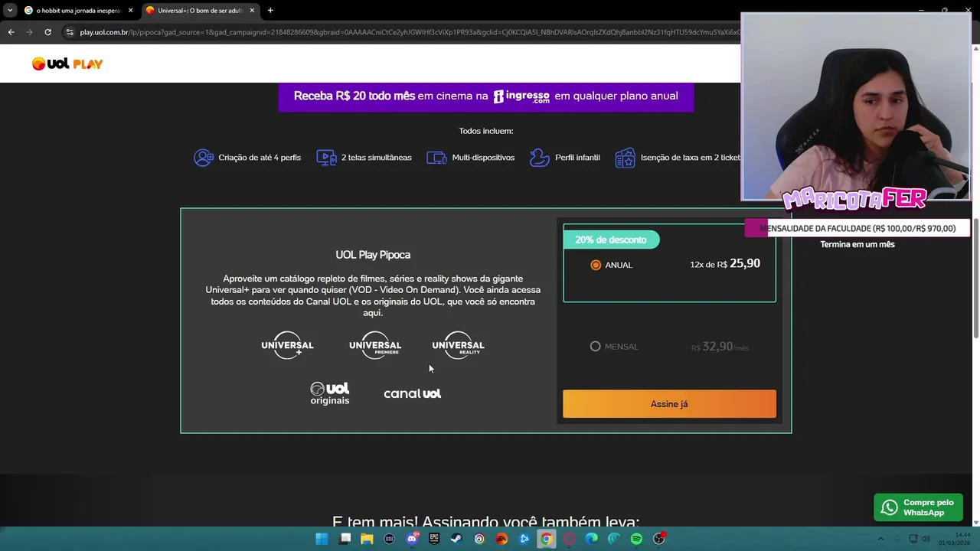The width and height of the screenshot is (980, 551).
Task: Go back to the previous page
Action: tap(11, 32)
